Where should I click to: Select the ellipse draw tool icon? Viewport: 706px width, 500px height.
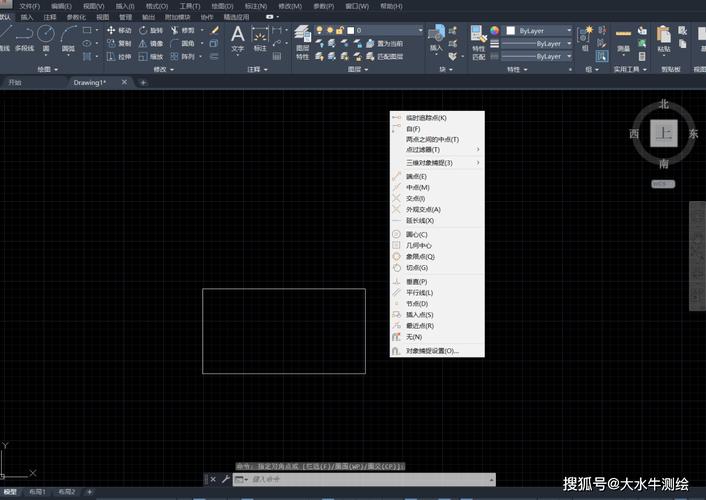click(x=87, y=43)
